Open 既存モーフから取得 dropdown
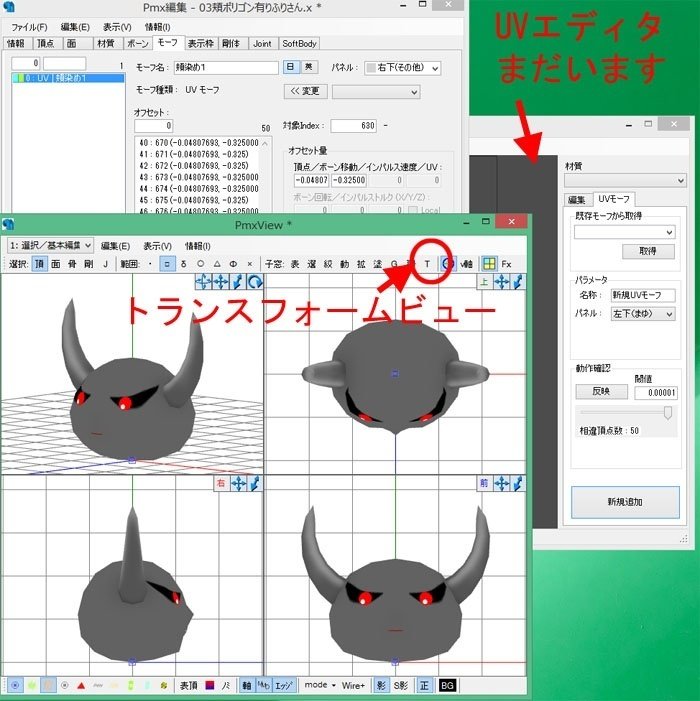Image resolution: width=700 pixels, height=701 pixels. click(x=624, y=232)
